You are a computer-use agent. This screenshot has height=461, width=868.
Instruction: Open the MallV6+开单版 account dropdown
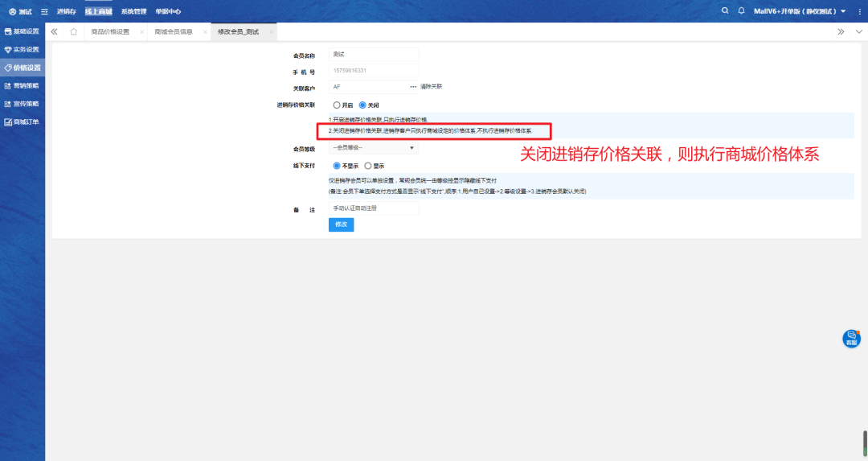pos(800,11)
